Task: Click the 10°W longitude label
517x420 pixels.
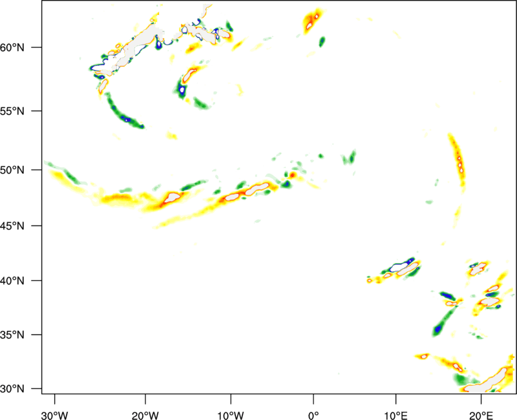Action: click(x=231, y=415)
